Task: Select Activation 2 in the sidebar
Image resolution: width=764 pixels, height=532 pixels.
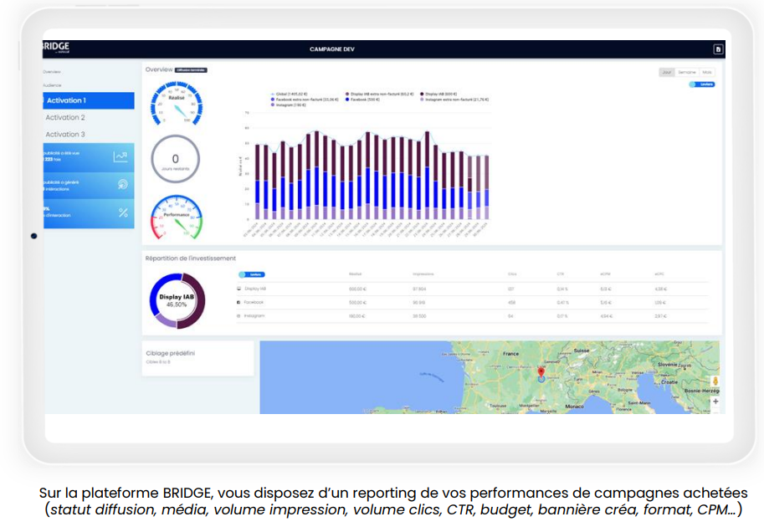Action: coord(65,118)
